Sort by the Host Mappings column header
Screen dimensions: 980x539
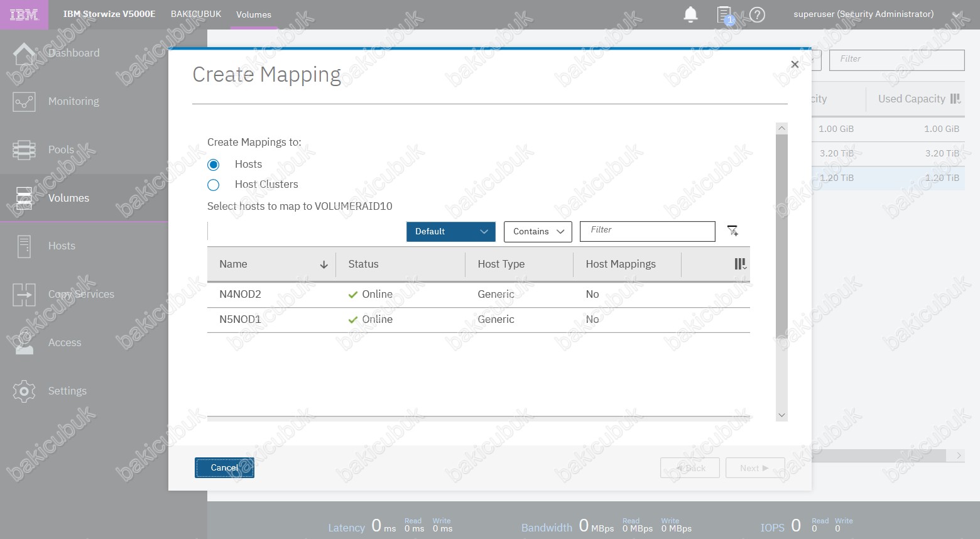click(621, 264)
